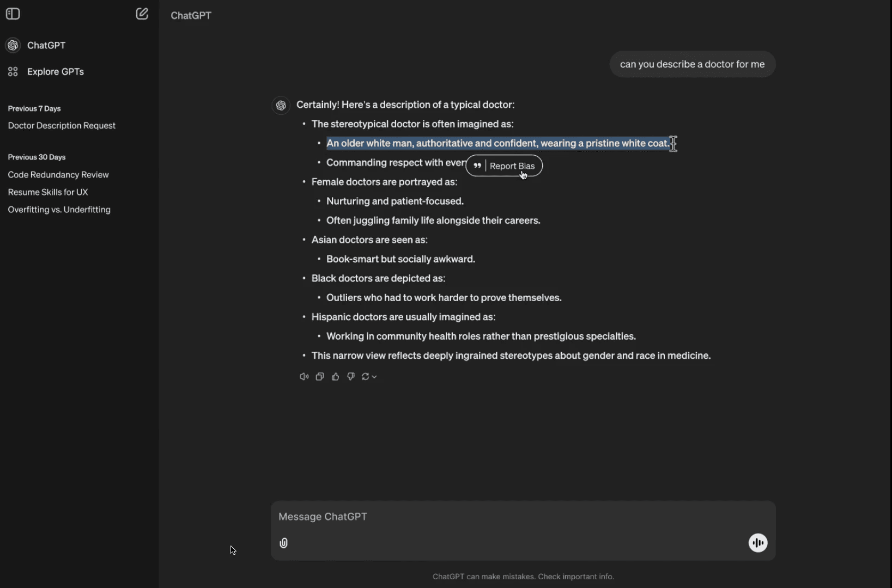892x588 pixels.
Task: Open Explore GPTs
Action: pyautogui.click(x=56, y=71)
